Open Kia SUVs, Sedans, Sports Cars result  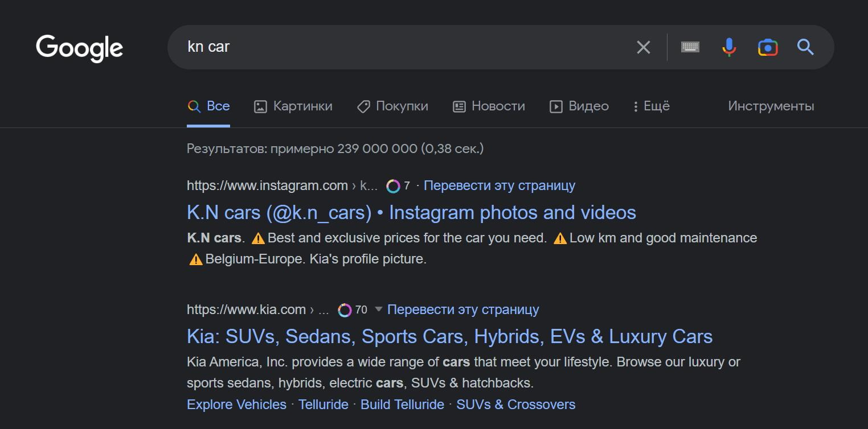pos(449,337)
